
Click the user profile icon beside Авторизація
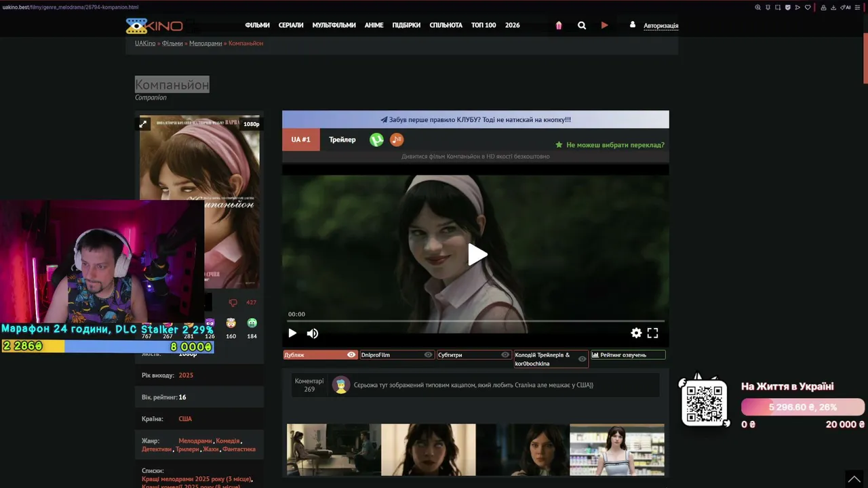(x=633, y=24)
